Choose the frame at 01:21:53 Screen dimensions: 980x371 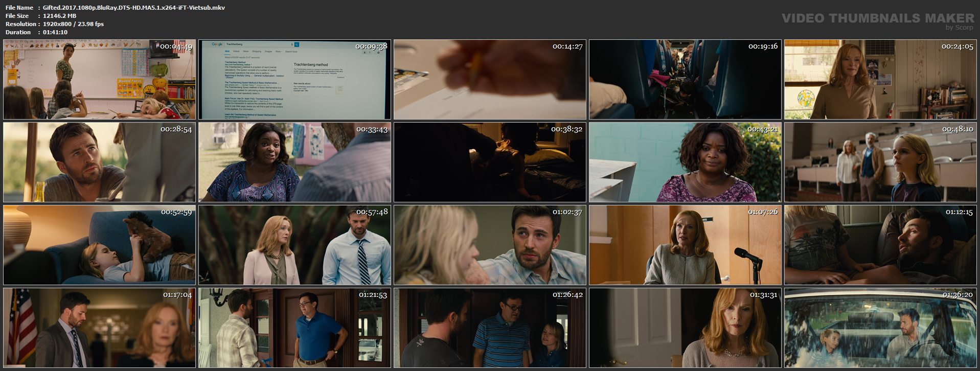[294, 328]
